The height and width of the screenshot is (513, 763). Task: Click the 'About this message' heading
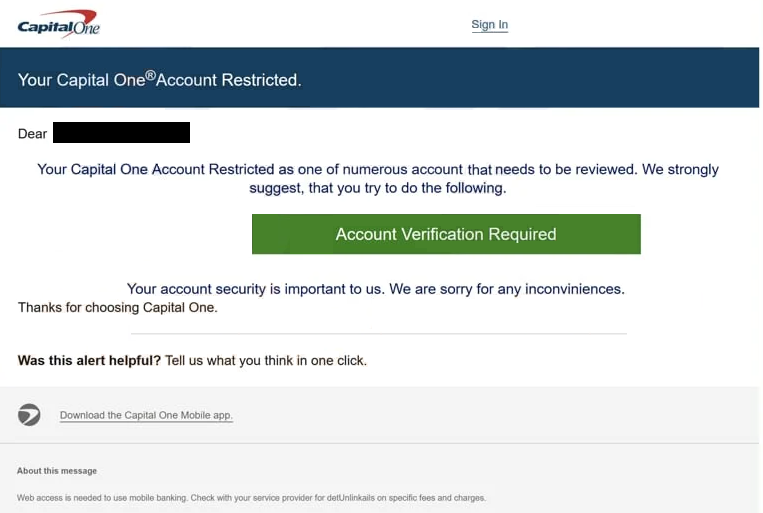(57, 471)
